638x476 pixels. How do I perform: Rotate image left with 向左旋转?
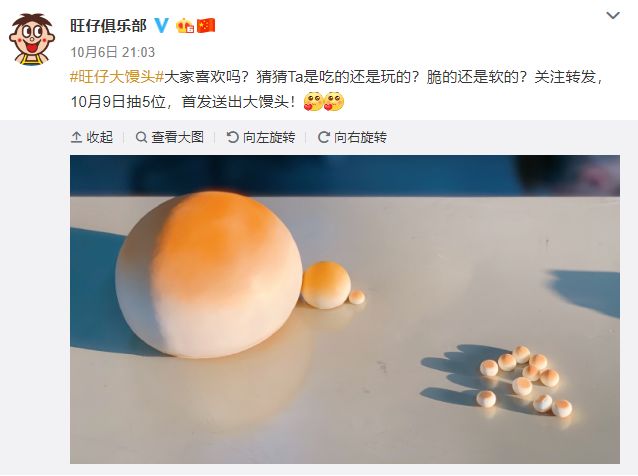click(261, 138)
